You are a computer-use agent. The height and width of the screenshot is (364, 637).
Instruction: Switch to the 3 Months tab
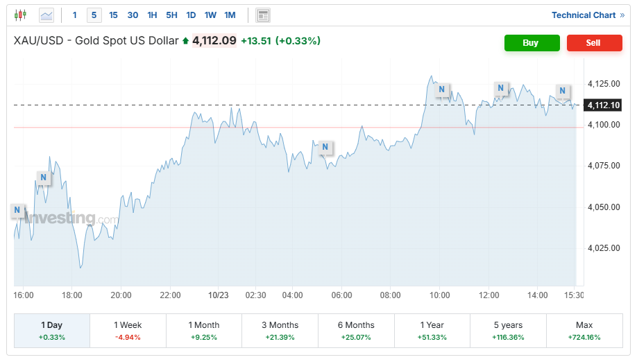(280, 330)
